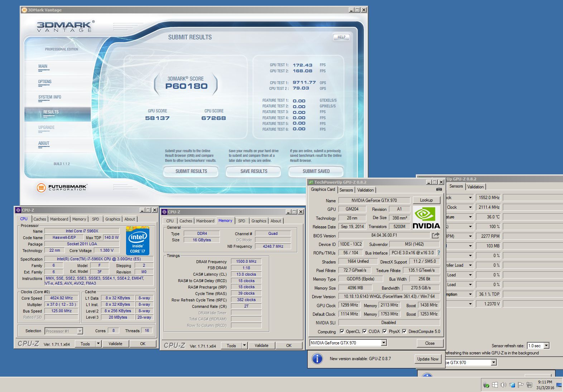The image size is (563, 392).
Task: Click the Intel Core i7 logo in CPU-Z
Action: coord(138,241)
